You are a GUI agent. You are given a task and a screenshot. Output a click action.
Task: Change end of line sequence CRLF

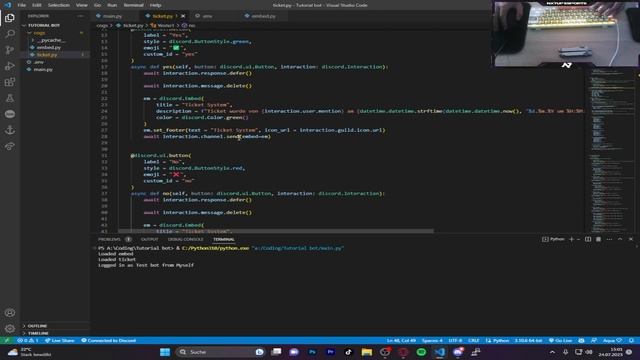(x=473, y=340)
